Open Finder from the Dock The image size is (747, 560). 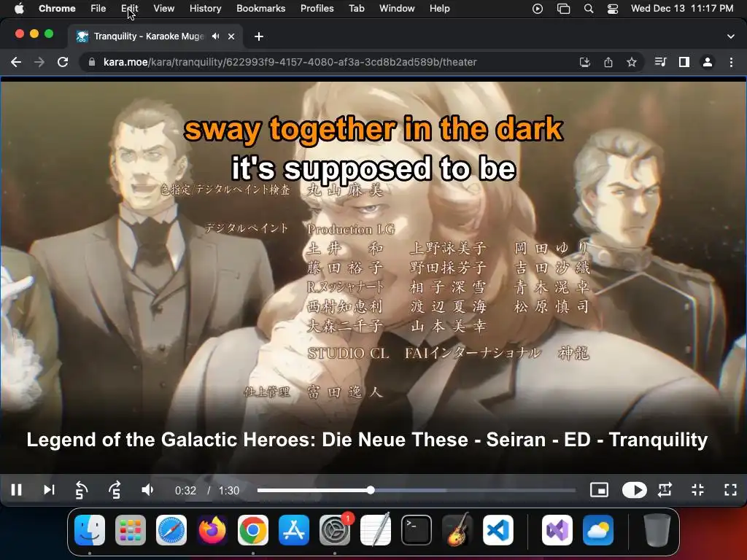tap(90, 530)
